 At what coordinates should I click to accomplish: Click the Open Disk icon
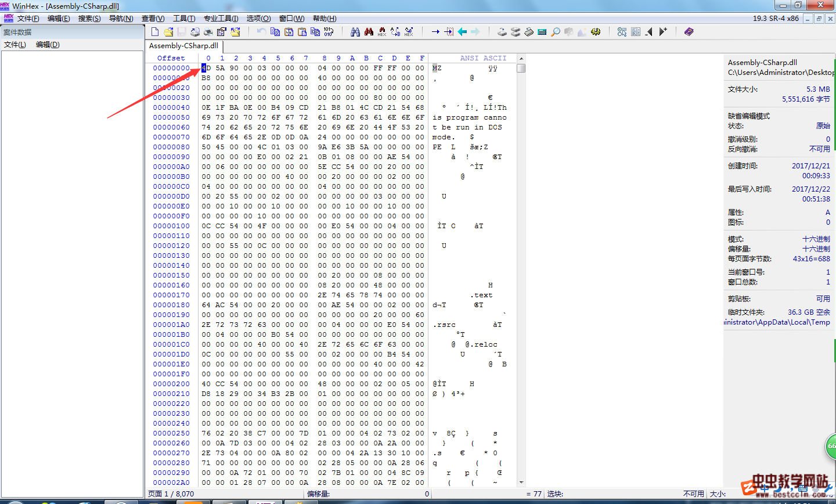click(502, 32)
